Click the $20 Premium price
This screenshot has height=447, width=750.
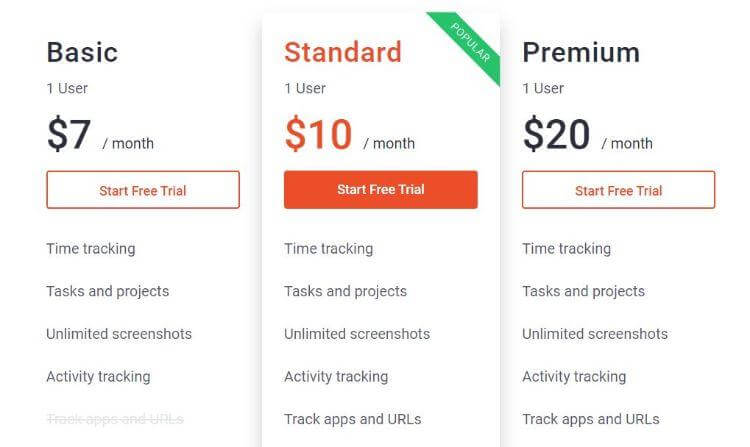coord(556,134)
